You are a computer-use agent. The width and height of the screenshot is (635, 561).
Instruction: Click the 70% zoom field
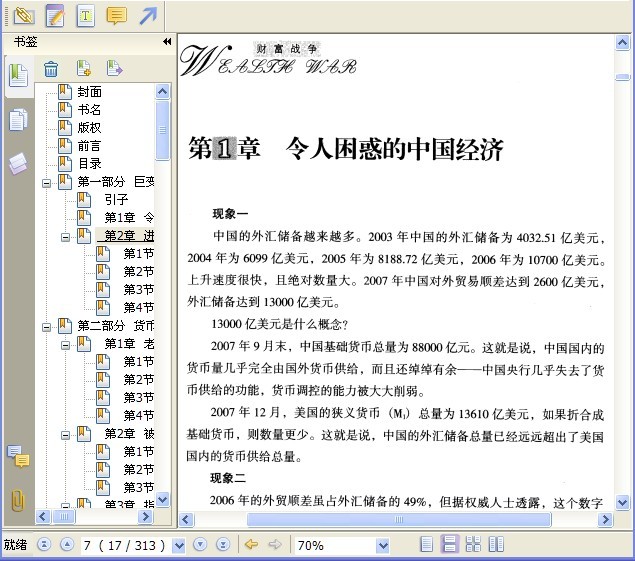coord(335,546)
